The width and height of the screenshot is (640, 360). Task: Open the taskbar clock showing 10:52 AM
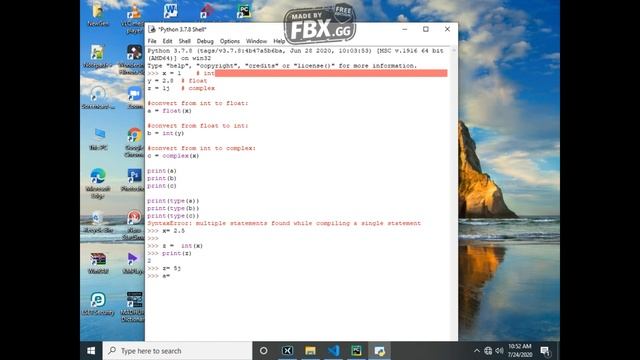[x=520, y=351]
